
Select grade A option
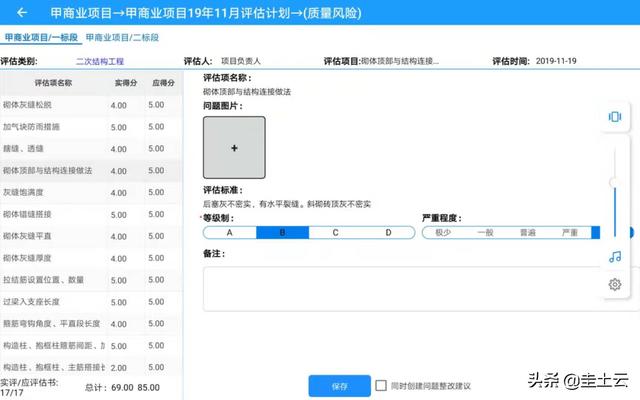click(x=229, y=232)
